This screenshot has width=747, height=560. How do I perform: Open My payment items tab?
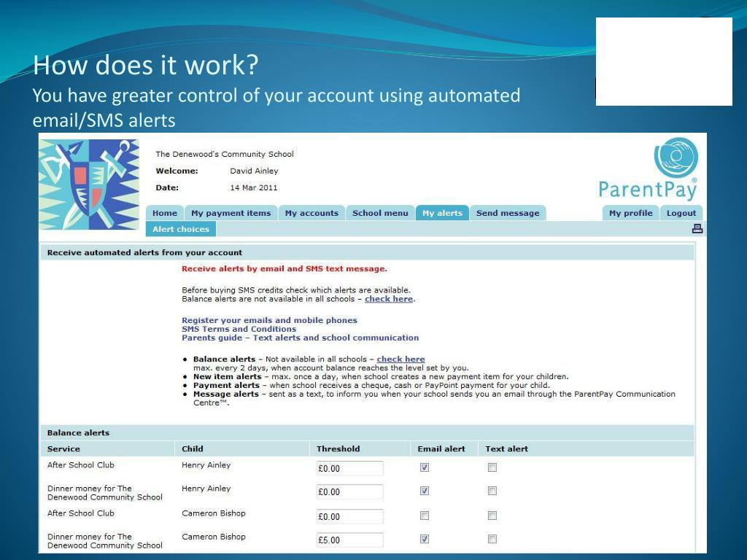[231, 213]
